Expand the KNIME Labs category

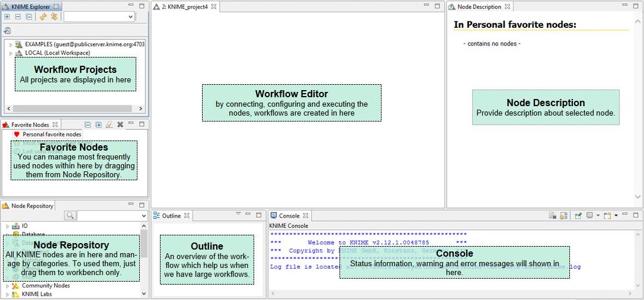7,294
